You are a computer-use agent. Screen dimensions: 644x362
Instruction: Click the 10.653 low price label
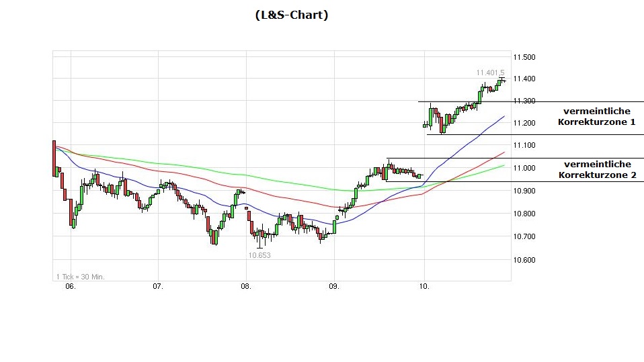coord(259,255)
